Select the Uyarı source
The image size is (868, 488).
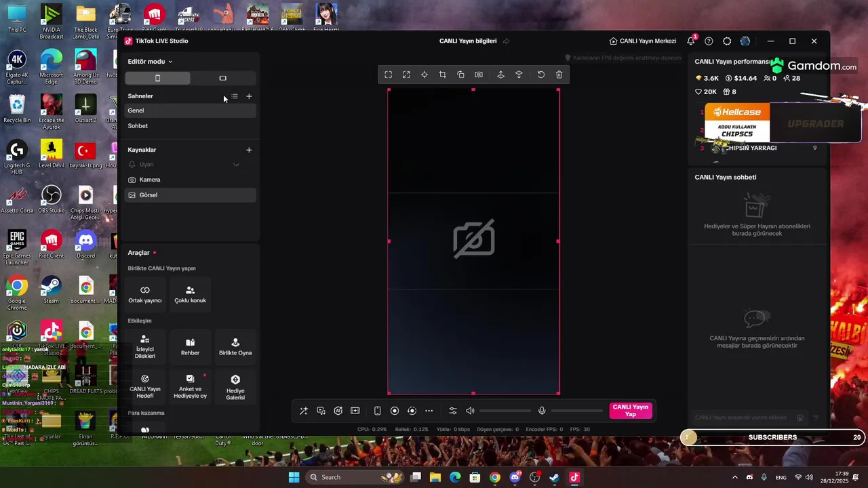[x=190, y=165]
